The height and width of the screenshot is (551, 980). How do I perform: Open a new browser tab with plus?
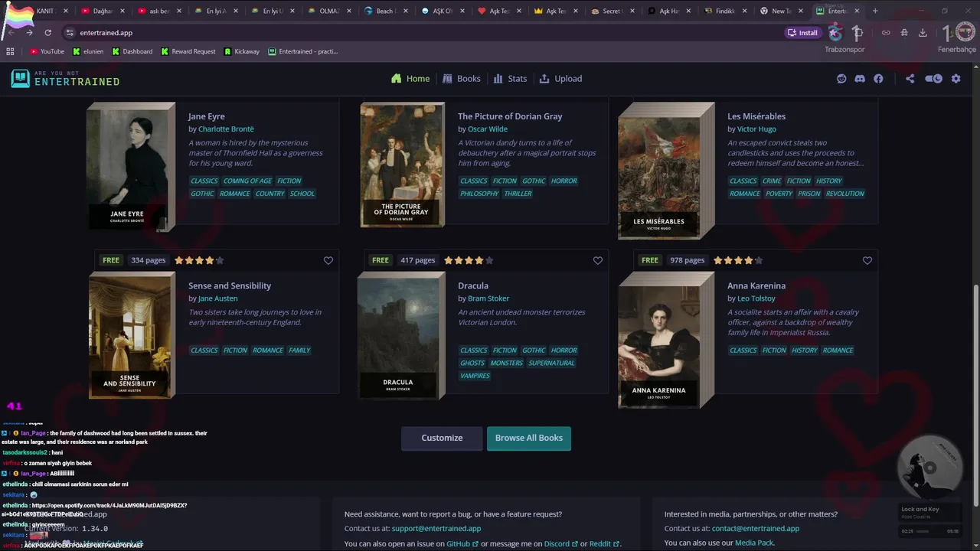pos(875,11)
